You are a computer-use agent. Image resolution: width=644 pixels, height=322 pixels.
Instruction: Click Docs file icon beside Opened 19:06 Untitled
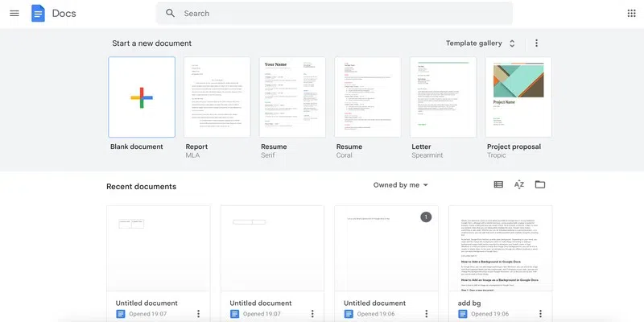pos(349,314)
